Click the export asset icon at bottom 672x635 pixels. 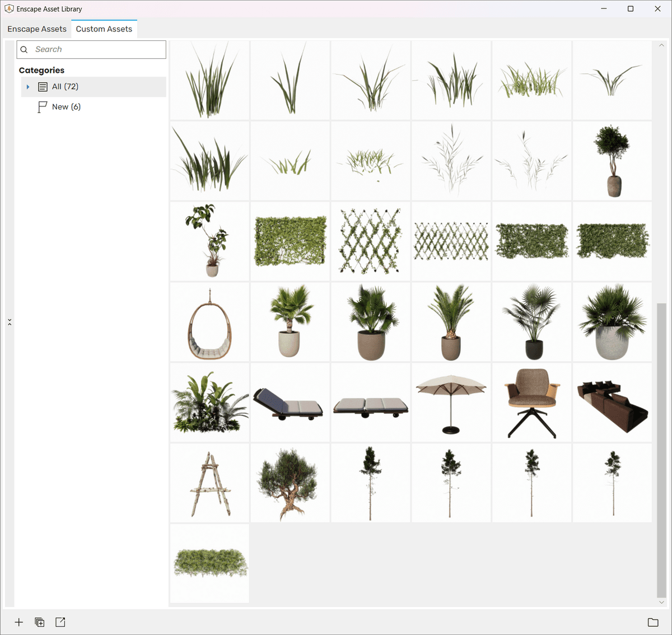(60, 622)
